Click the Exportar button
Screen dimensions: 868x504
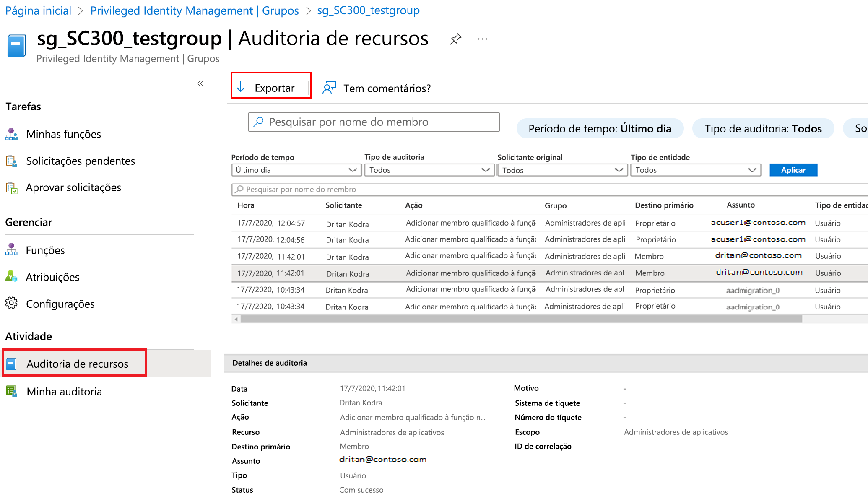[x=271, y=86]
